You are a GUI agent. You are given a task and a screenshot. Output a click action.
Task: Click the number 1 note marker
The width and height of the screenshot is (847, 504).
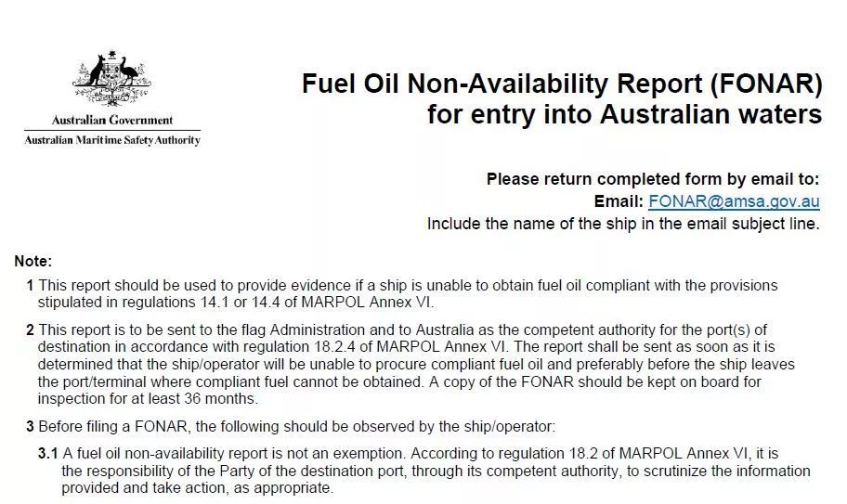31,286
